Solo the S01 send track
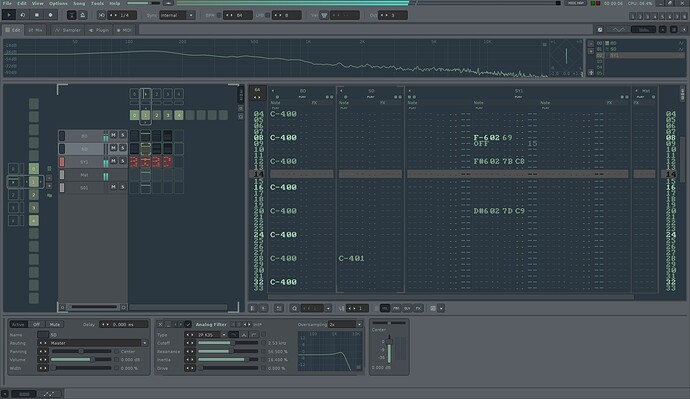 123,187
